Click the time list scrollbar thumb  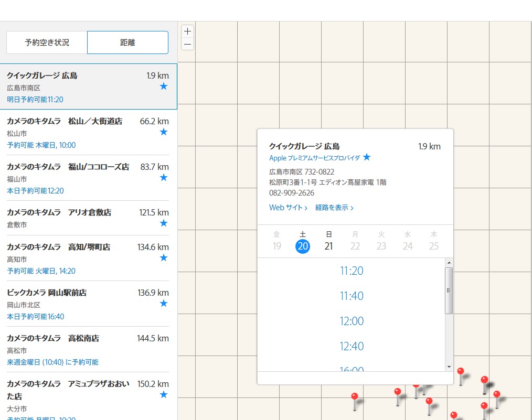(449, 290)
